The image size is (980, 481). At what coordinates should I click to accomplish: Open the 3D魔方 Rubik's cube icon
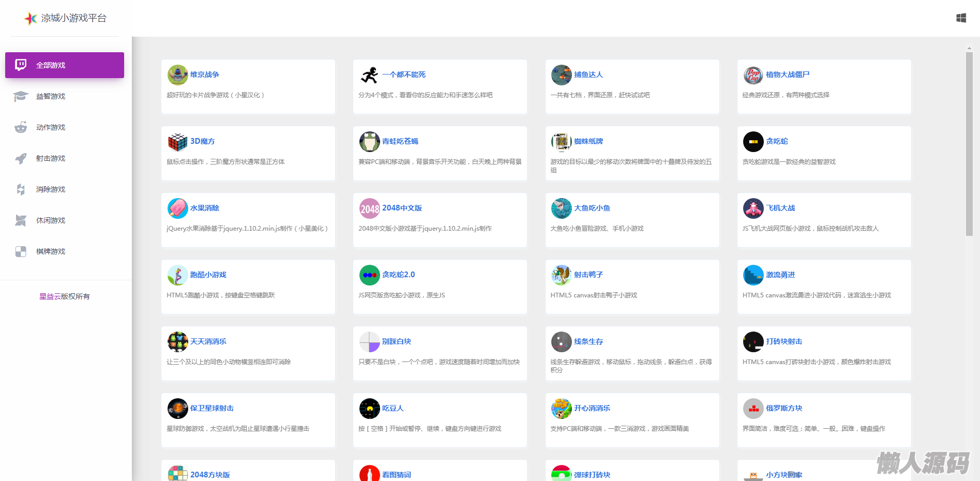pyautogui.click(x=177, y=142)
